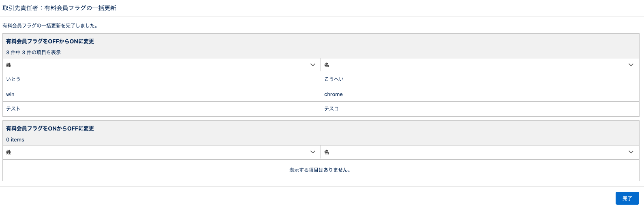This screenshot has width=644, height=214.
Task: Select the いとう last name cell
Action: point(13,79)
